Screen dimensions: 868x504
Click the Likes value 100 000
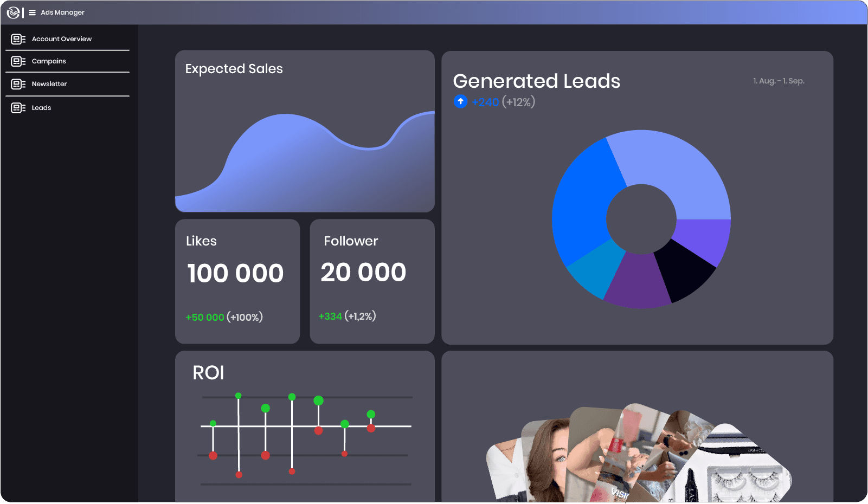(x=235, y=273)
